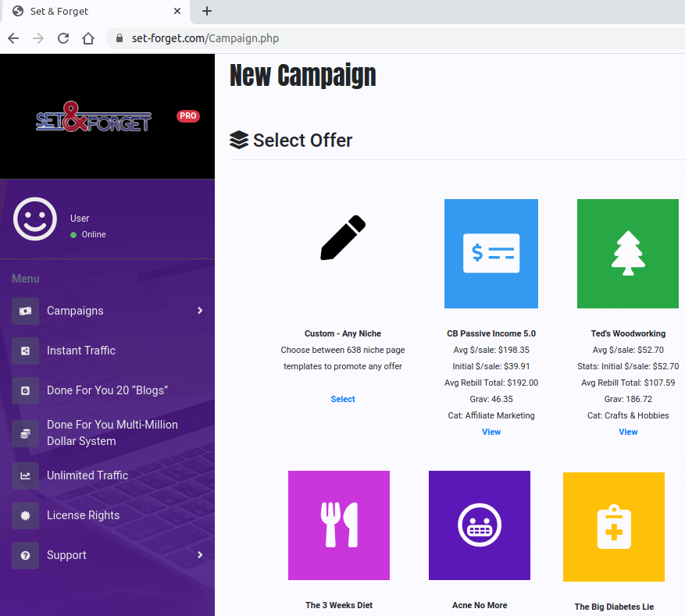The image size is (685, 616).
Task: Click the browser back arrow
Action: coord(13,38)
